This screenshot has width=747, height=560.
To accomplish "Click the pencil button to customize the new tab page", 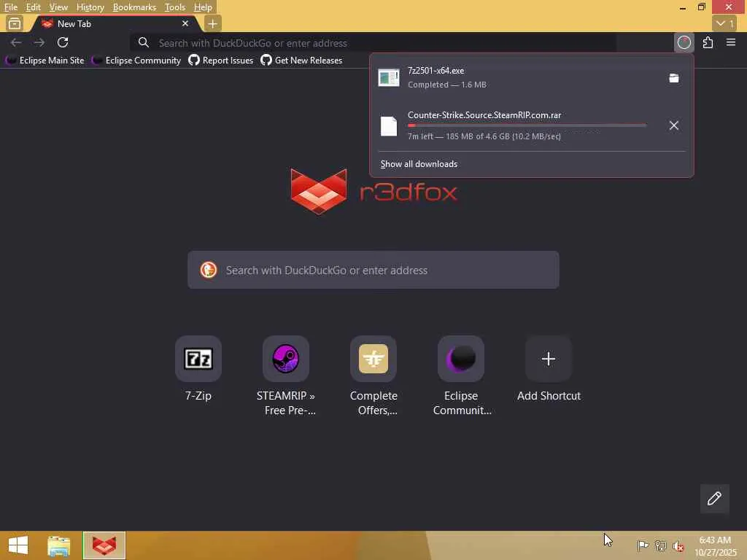I will [x=714, y=499].
